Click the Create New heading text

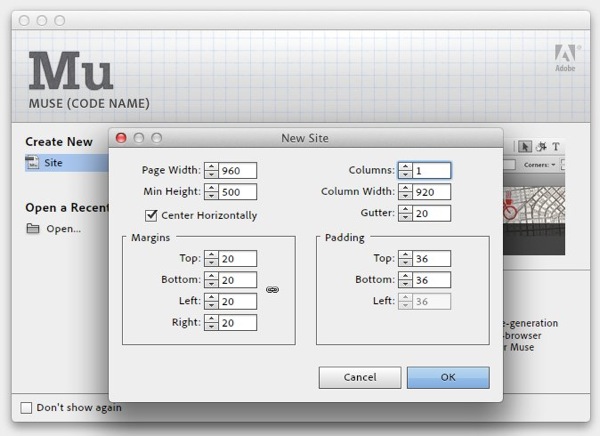click(59, 142)
